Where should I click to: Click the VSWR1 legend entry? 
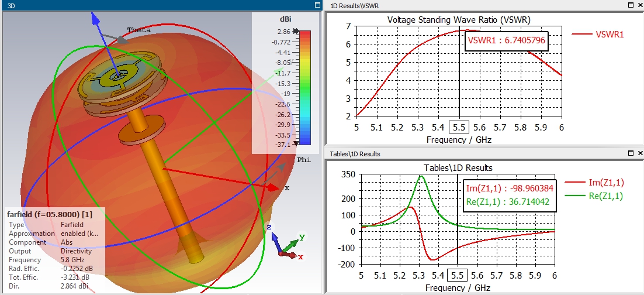(598, 35)
